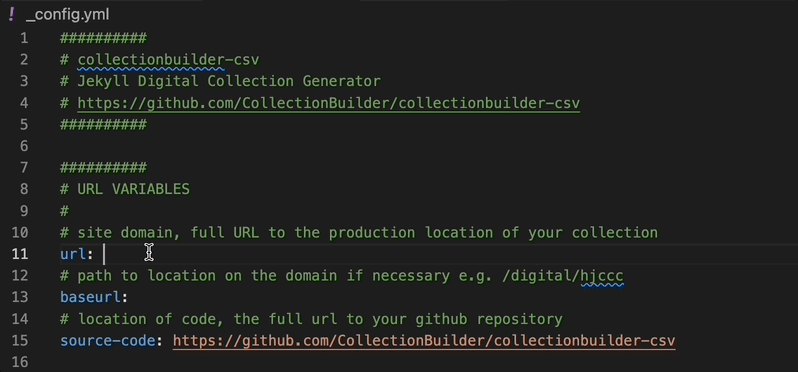Click the lone hash on line 9
Screen dimensions: 798x372
[64, 211]
